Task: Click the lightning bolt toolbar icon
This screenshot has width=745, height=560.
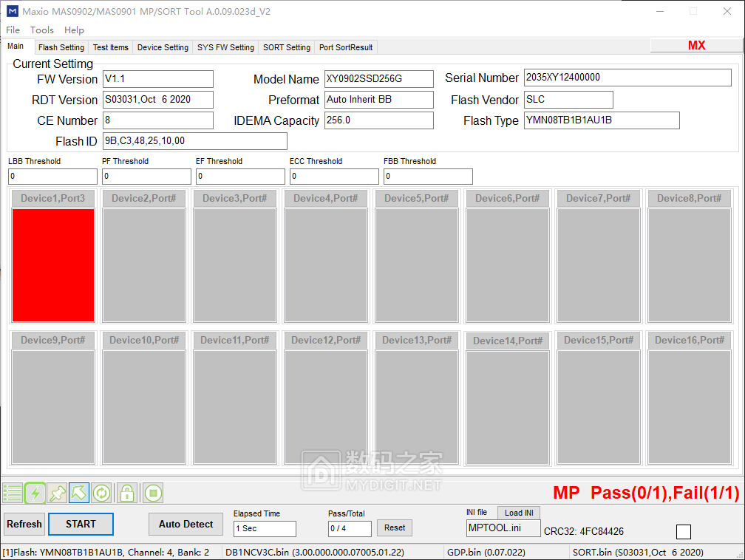Action: pos(35,493)
